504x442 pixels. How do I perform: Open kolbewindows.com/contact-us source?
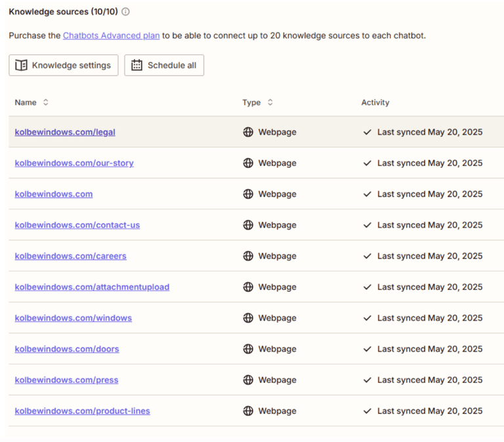tap(77, 225)
